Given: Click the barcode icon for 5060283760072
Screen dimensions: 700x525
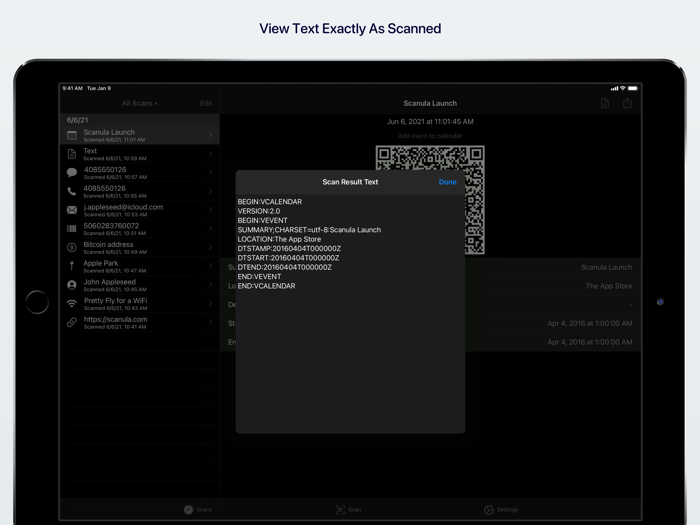Looking at the screenshot, I should [71, 229].
